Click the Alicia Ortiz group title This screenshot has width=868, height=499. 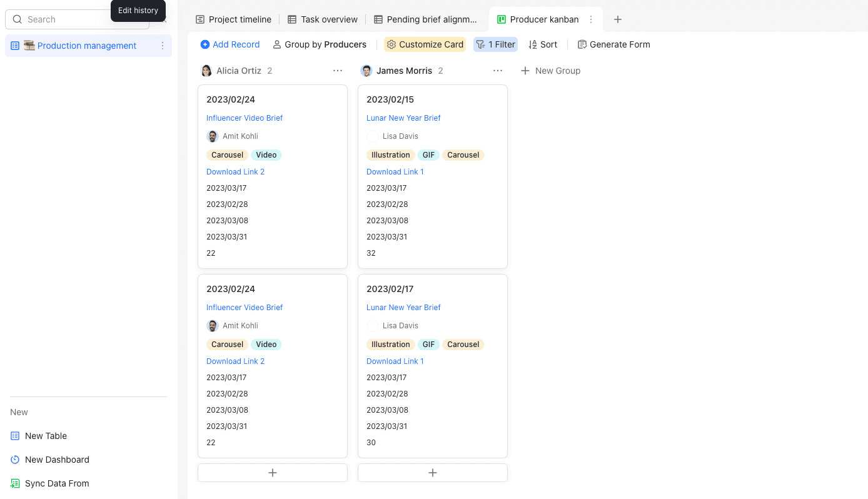(239, 71)
